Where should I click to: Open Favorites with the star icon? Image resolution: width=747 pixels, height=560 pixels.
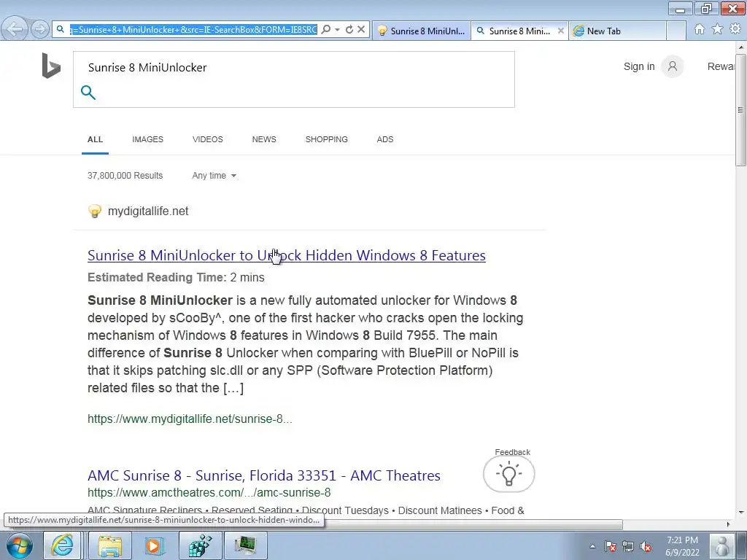(718, 29)
